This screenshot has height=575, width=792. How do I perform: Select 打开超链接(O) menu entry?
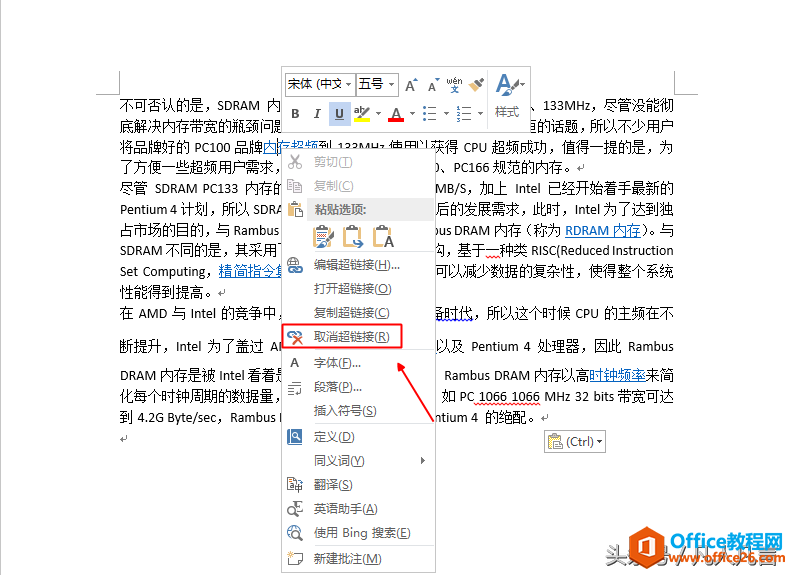(358, 289)
